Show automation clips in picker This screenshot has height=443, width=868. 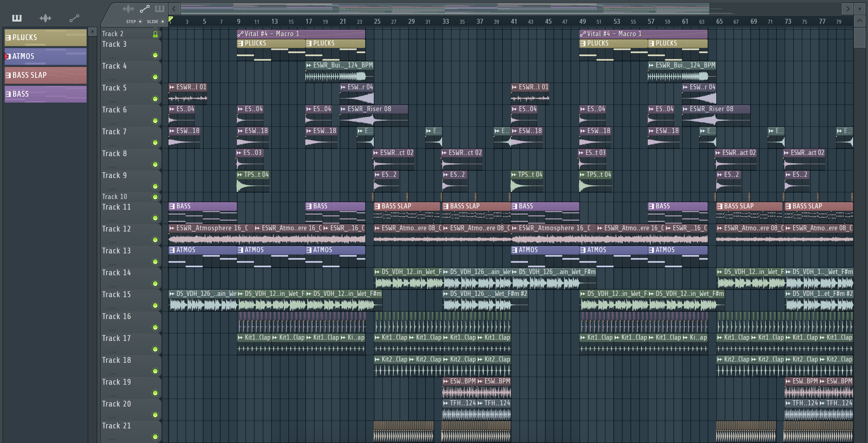pos(74,18)
